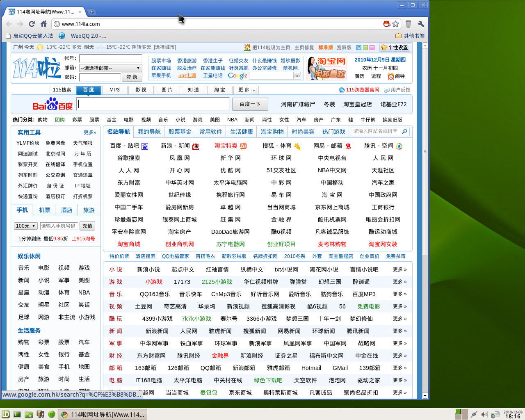This screenshot has width=525, height=420.
Task: Select the blue skin color swatch
Action: [x=359, y=48]
